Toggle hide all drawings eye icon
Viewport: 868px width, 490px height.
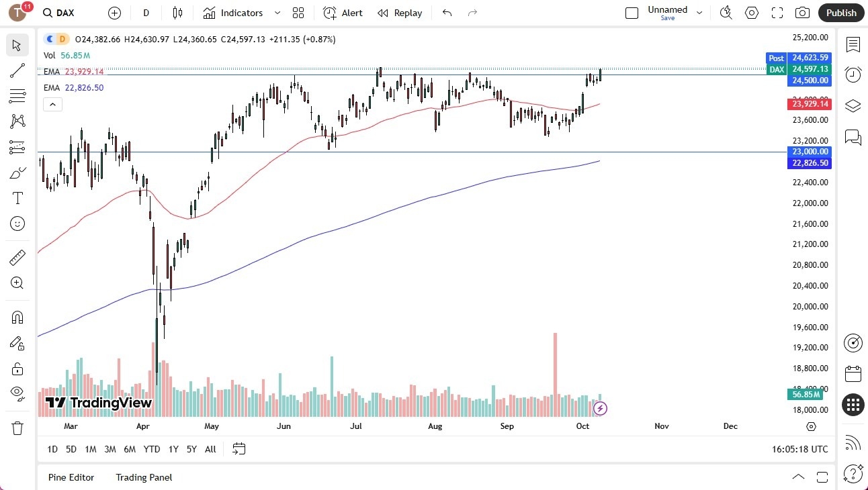(x=17, y=394)
